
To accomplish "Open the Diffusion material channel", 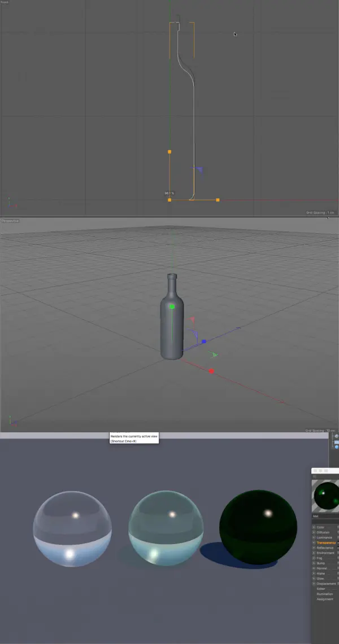I will (323, 532).
